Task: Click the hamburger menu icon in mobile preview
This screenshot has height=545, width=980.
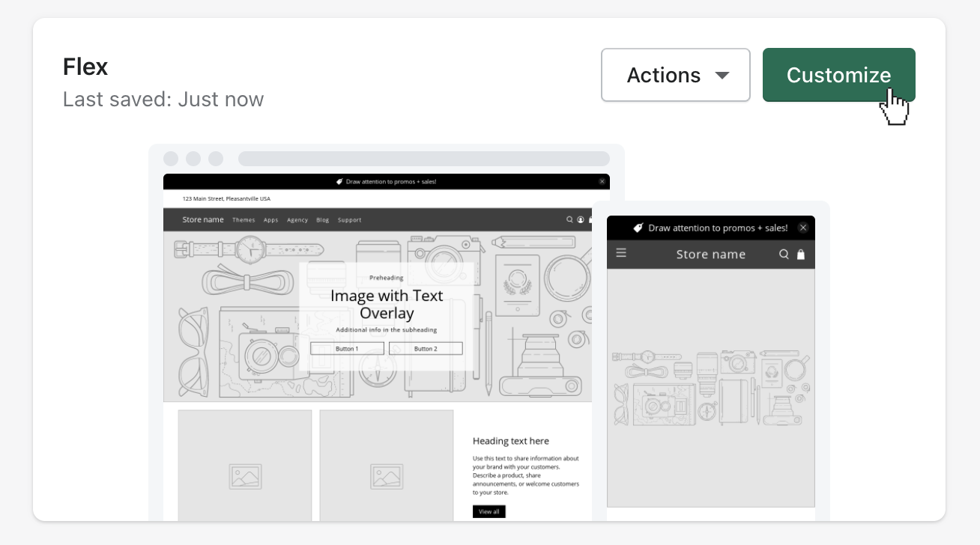Action: [x=621, y=253]
